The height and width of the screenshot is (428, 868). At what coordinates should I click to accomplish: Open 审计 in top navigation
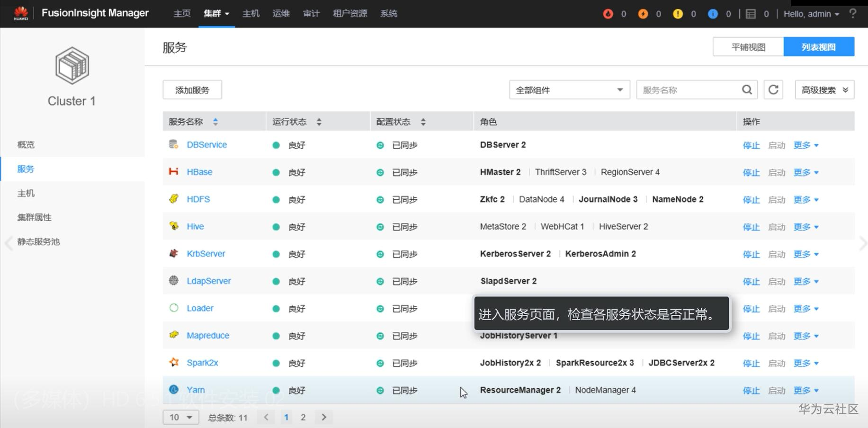click(x=311, y=14)
